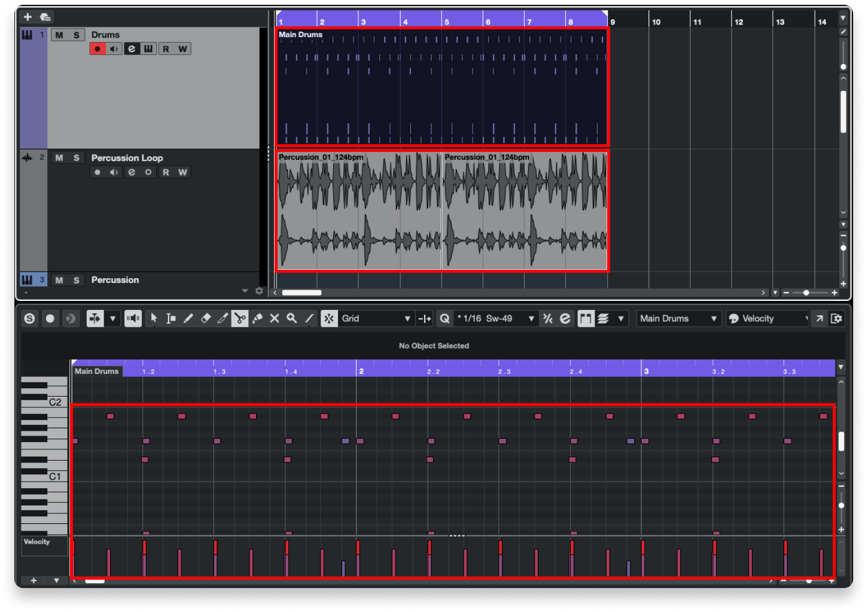Screen dimensions: 868x612
Task: Adjust key editor vertical zoom slider
Action: [x=841, y=506]
